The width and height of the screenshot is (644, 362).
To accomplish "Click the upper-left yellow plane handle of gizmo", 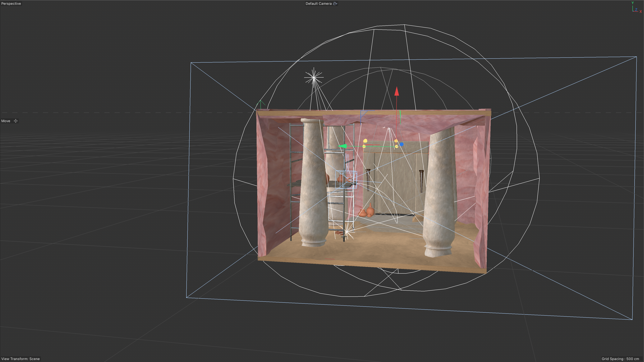I will pyautogui.click(x=365, y=141).
